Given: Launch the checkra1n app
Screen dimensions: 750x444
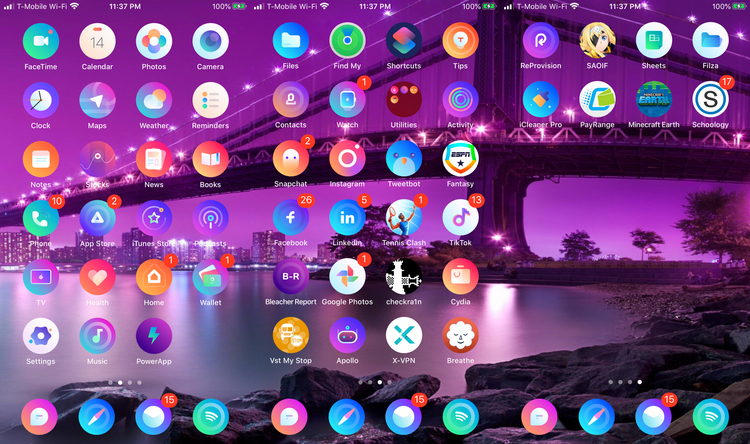Looking at the screenshot, I should click(x=404, y=277).
